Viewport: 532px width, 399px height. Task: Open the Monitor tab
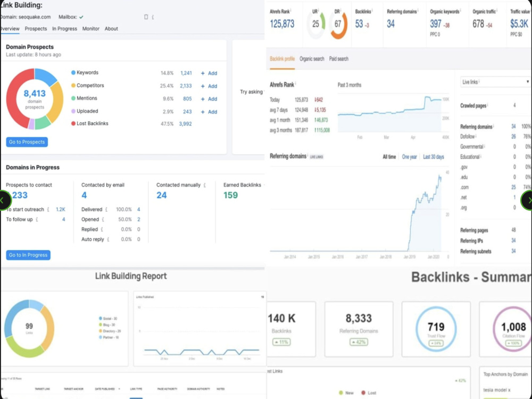(91, 29)
